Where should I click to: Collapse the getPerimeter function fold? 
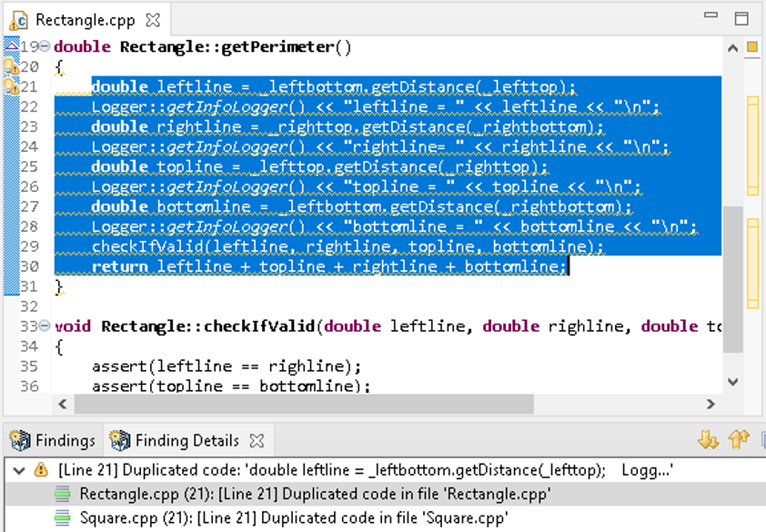(45, 46)
